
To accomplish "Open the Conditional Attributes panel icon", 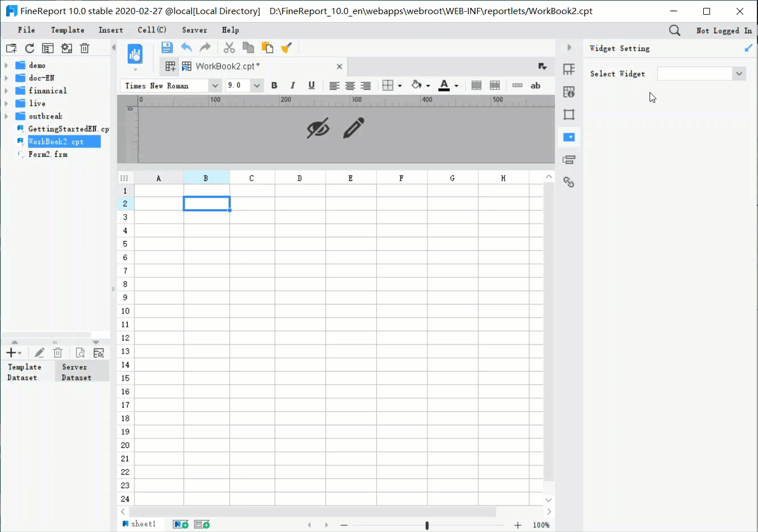I will click(569, 160).
